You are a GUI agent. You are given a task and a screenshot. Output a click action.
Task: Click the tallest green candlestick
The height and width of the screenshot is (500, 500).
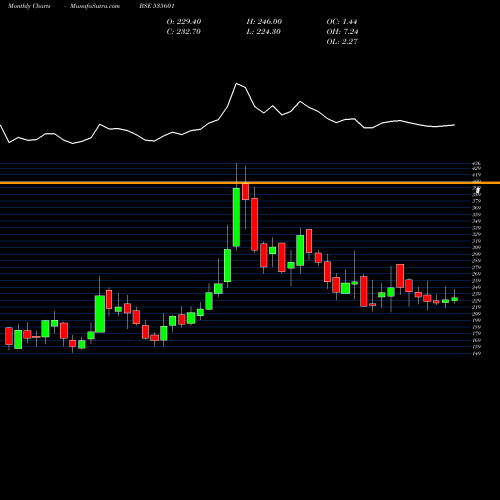click(236, 217)
